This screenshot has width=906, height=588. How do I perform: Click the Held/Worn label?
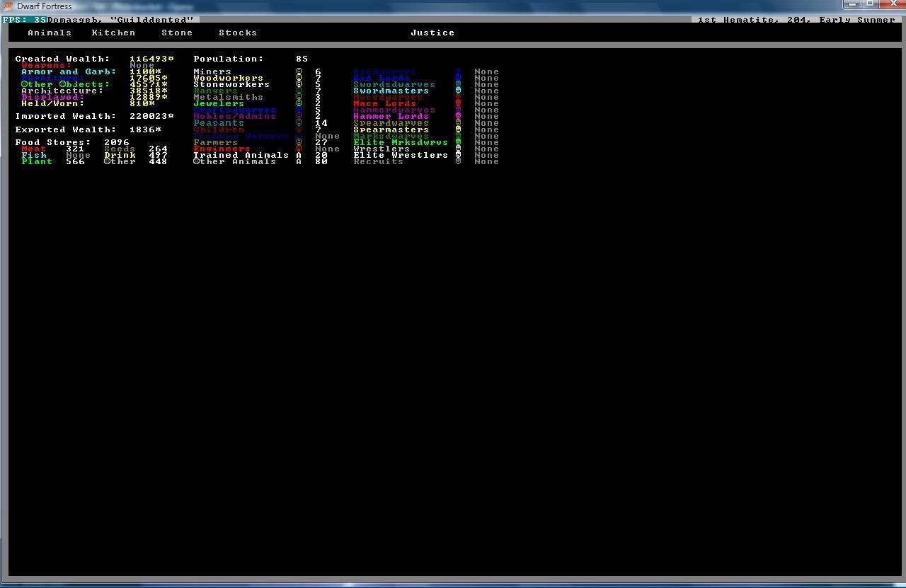pyautogui.click(x=53, y=103)
